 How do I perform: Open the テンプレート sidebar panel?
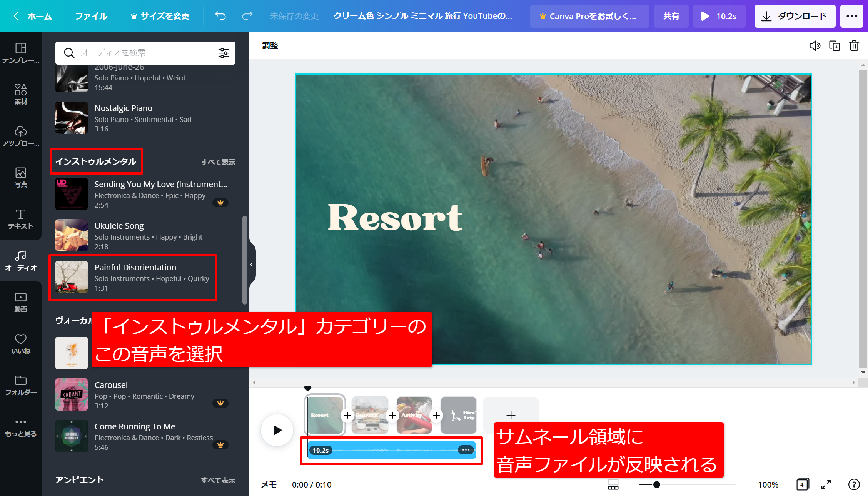click(x=21, y=53)
